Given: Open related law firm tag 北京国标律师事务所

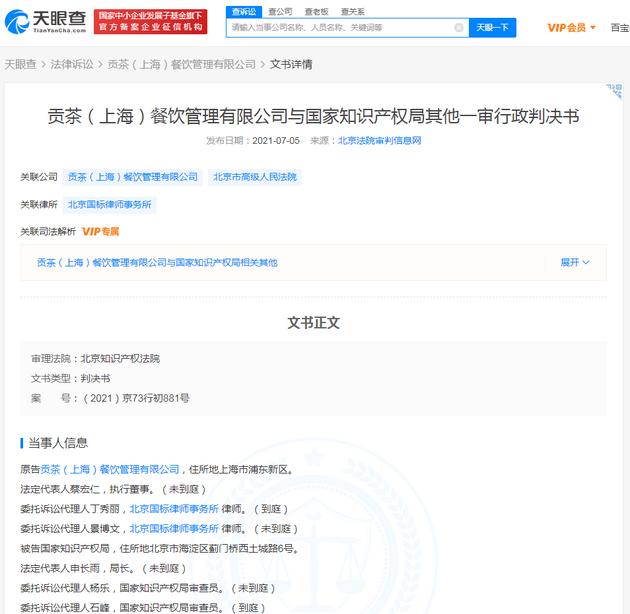Looking at the screenshot, I should coord(109,205).
